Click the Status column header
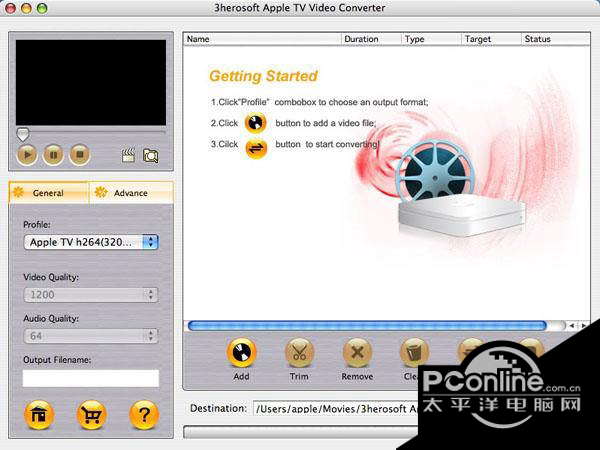This screenshot has width=600, height=450. 556,39
